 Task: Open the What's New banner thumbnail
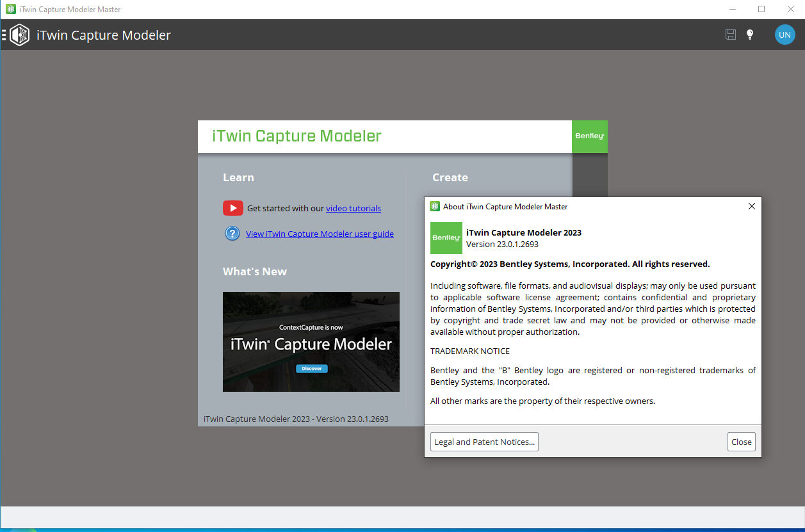click(x=311, y=342)
